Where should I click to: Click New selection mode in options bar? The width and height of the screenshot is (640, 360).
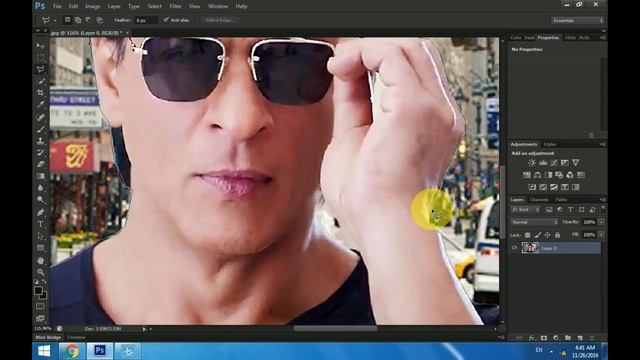coord(67,20)
